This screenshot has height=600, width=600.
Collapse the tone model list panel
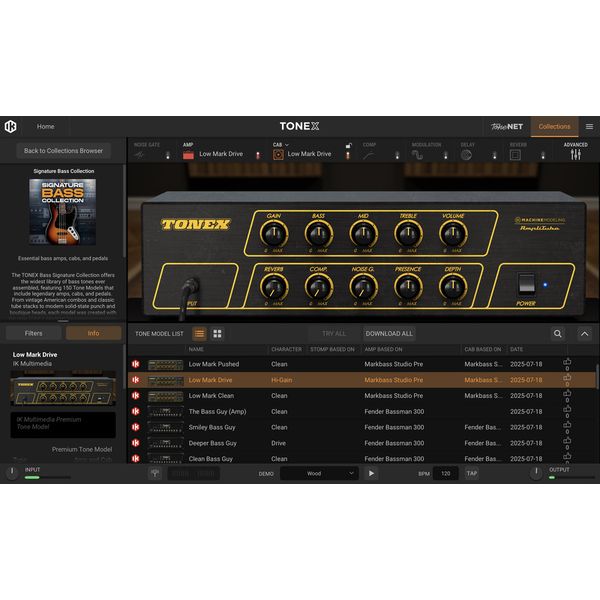click(585, 333)
